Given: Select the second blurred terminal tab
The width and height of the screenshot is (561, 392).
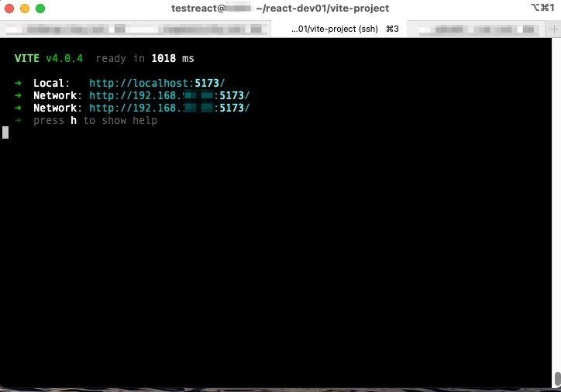Looking at the screenshot, I should click(x=191, y=29).
